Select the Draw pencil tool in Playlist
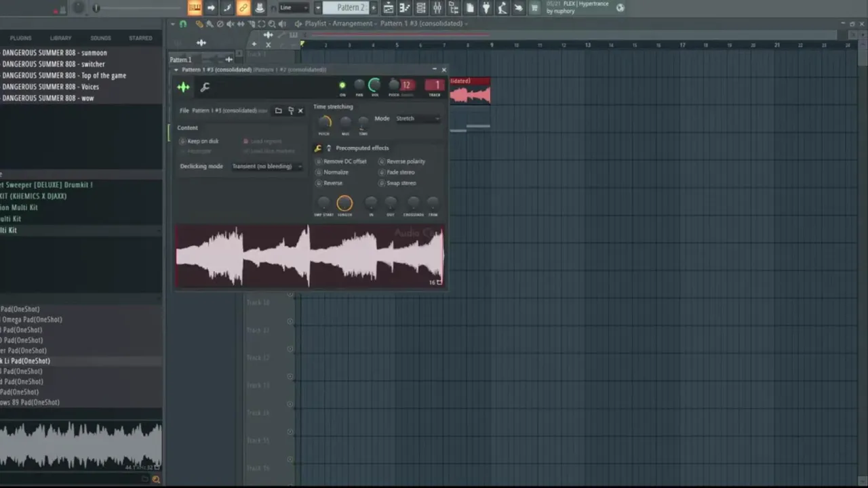868x488 pixels. click(199, 24)
